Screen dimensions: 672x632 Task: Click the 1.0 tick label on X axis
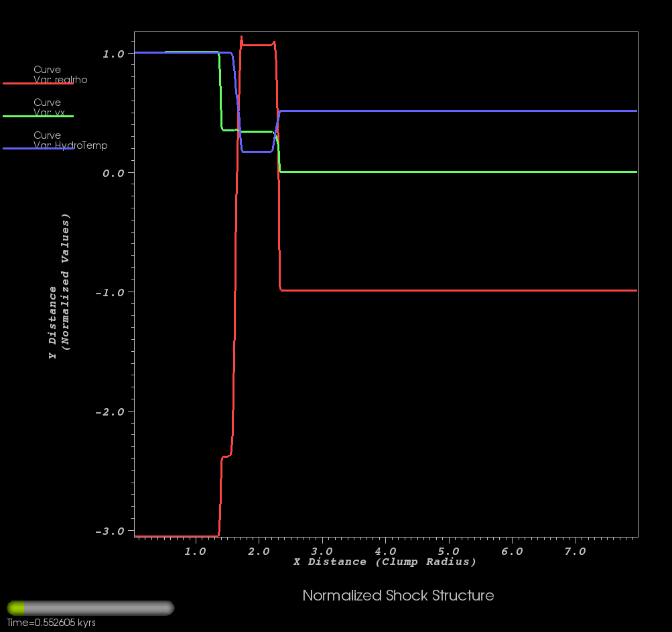(196, 552)
